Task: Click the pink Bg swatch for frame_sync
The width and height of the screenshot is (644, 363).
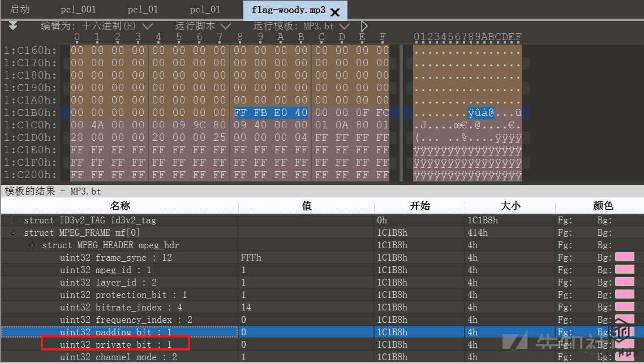Action: [624, 258]
